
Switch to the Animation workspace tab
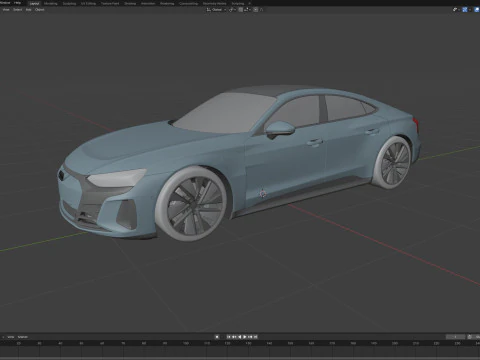click(148, 3)
